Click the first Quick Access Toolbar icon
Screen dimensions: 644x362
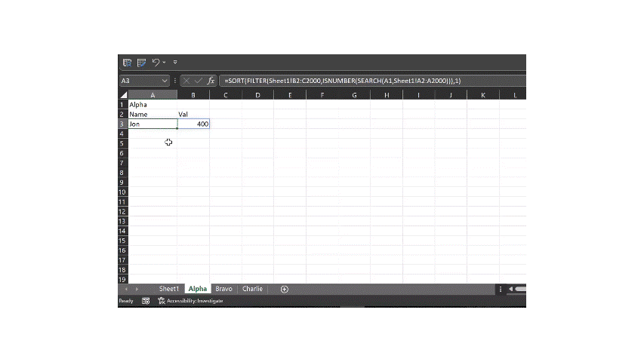click(128, 63)
